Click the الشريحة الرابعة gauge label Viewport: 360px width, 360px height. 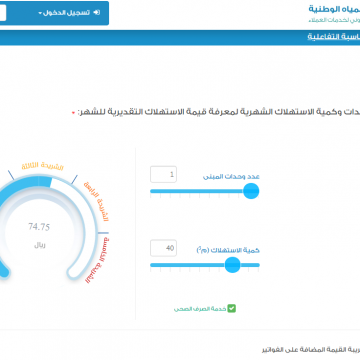point(96,202)
